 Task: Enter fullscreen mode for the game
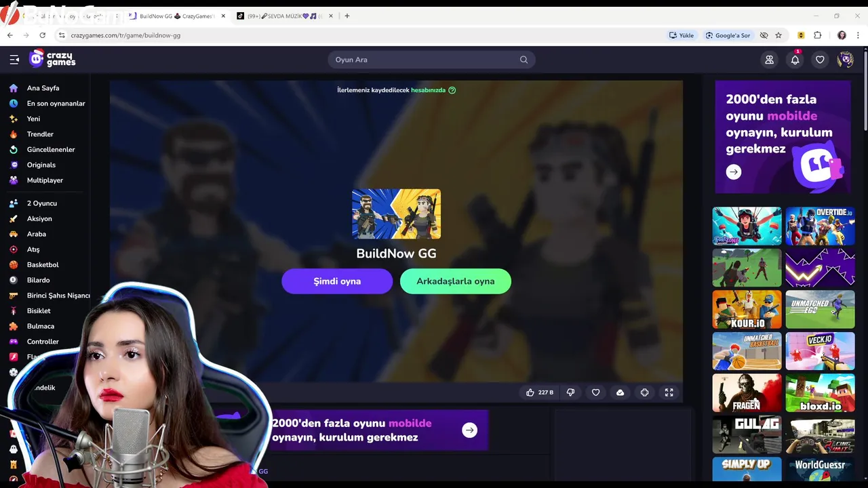coord(669,392)
